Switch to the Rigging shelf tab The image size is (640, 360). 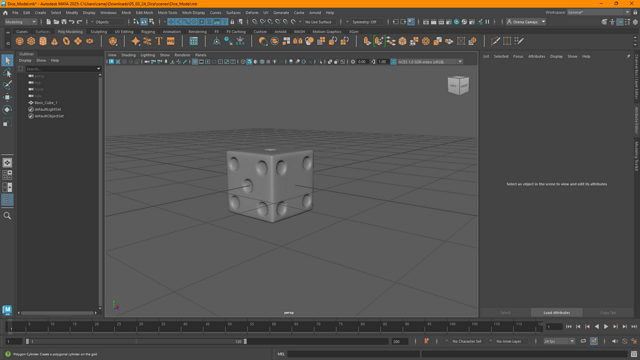click(x=148, y=31)
